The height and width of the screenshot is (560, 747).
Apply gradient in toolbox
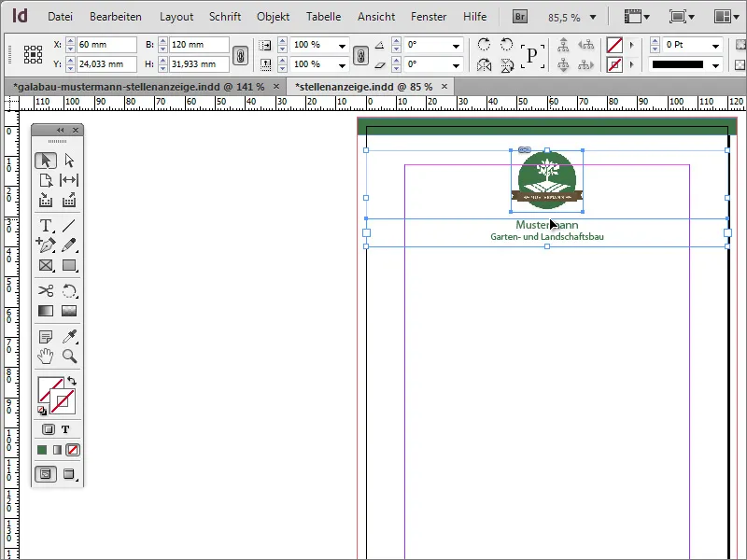[57, 450]
